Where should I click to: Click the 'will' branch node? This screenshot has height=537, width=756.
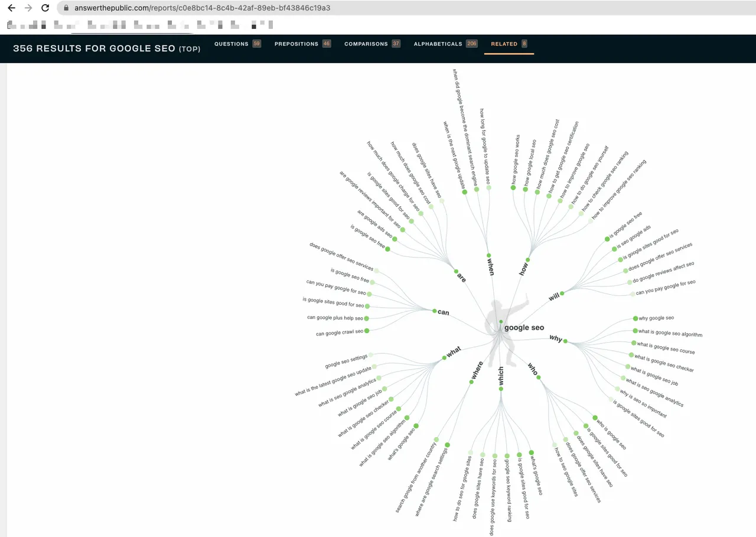pos(554,297)
